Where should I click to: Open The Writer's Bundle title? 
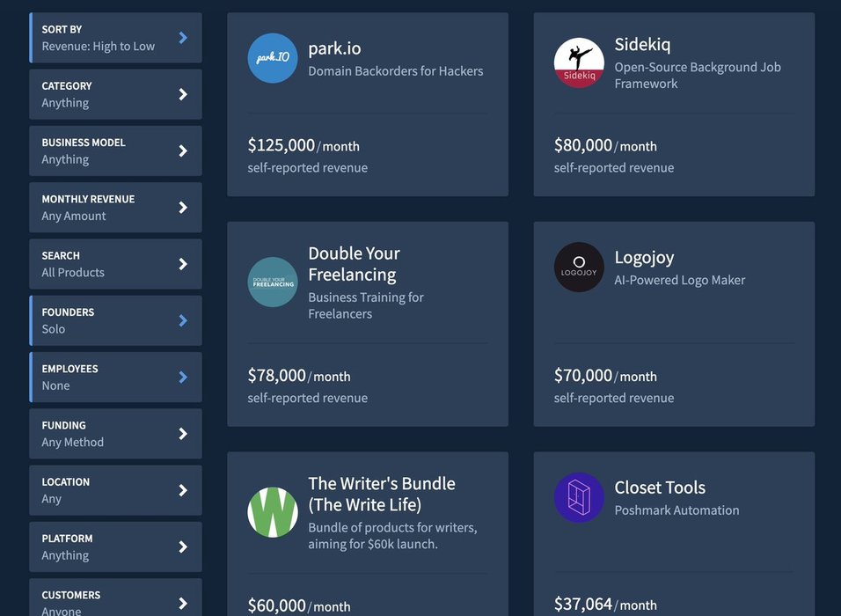(382, 494)
